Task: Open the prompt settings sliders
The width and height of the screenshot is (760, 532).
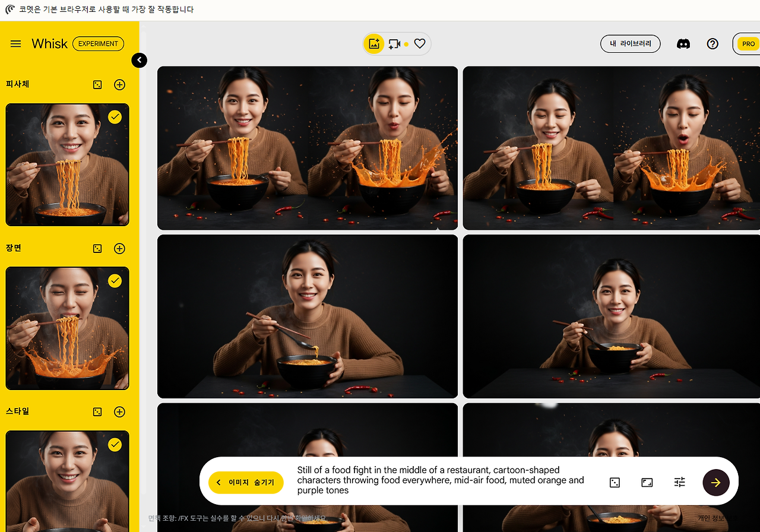Action: click(680, 483)
